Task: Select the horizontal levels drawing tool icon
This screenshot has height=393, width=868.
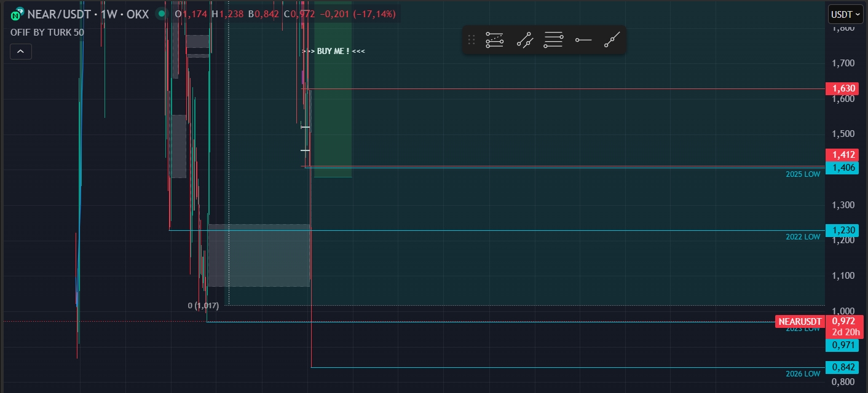Action: [553, 41]
